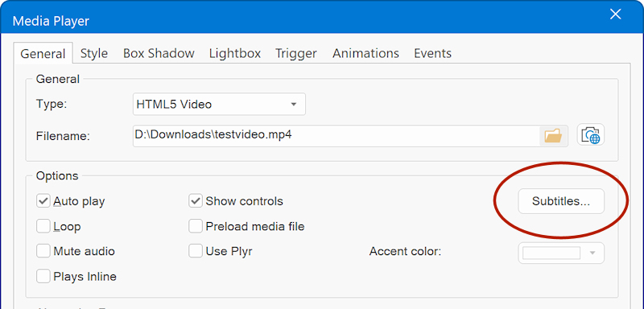Screen dimensions: 644x309
Task: Expand the Accent color dropdown arrow
Action: 592,253
